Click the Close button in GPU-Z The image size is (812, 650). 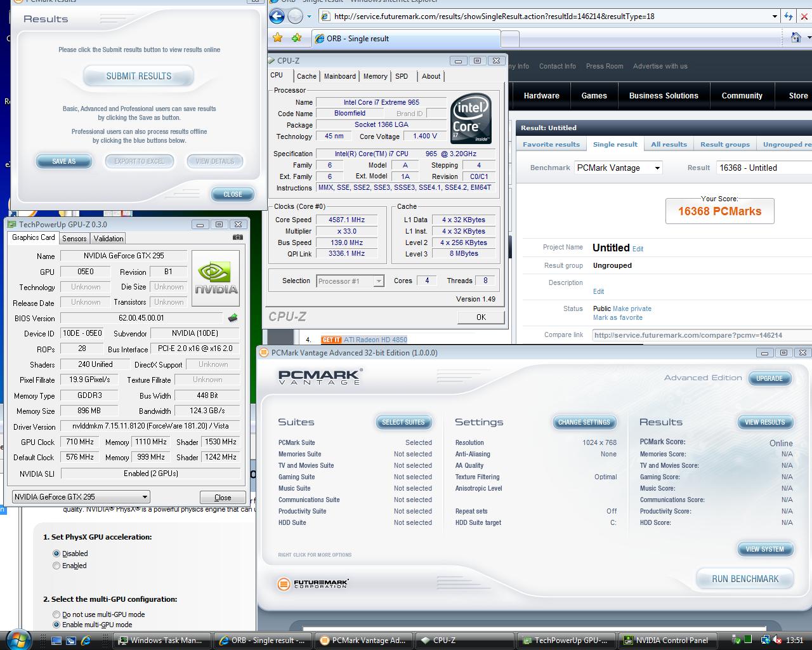[x=223, y=497]
